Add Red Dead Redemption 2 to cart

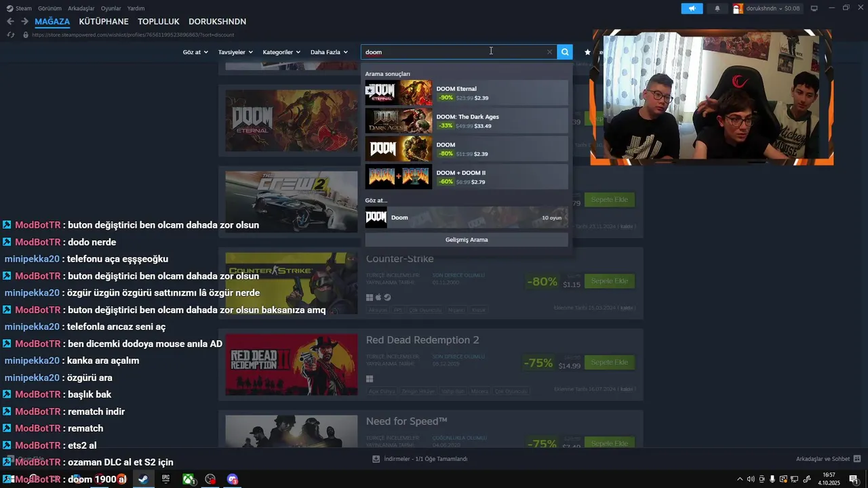pyautogui.click(x=609, y=363)
